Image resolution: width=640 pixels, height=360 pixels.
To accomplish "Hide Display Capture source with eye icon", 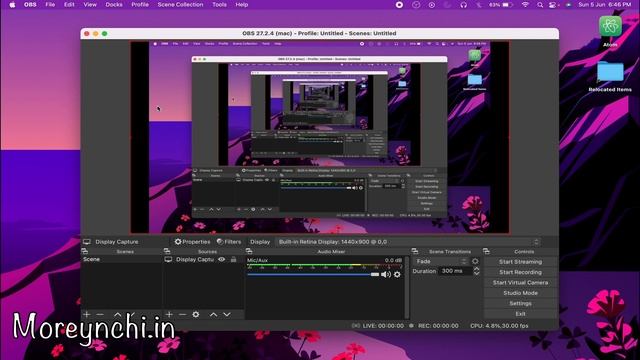I will (x=222, y=260).
